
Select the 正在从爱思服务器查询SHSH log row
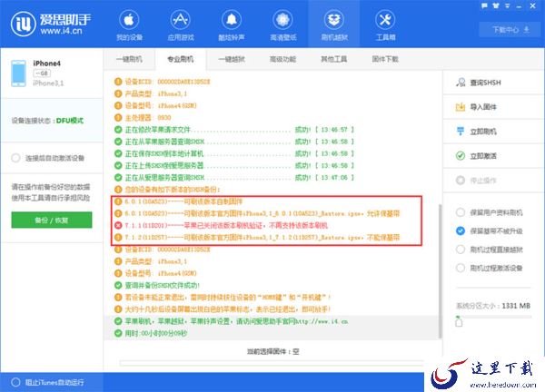234,178
